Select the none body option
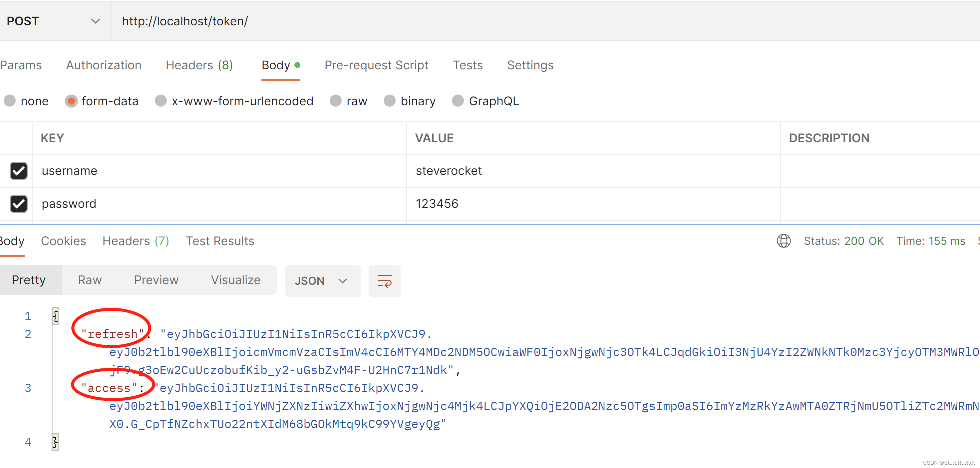980x468 pixels. click(x=10, y=101)
